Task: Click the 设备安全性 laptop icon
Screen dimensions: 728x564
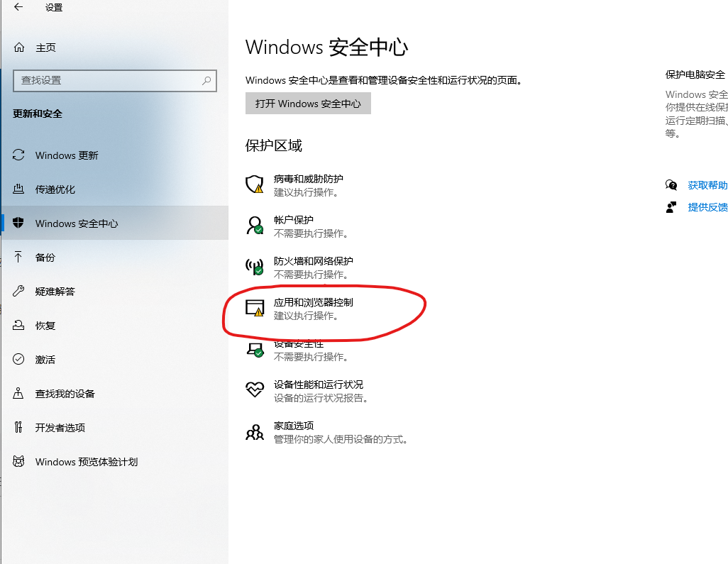Action: 255,350
